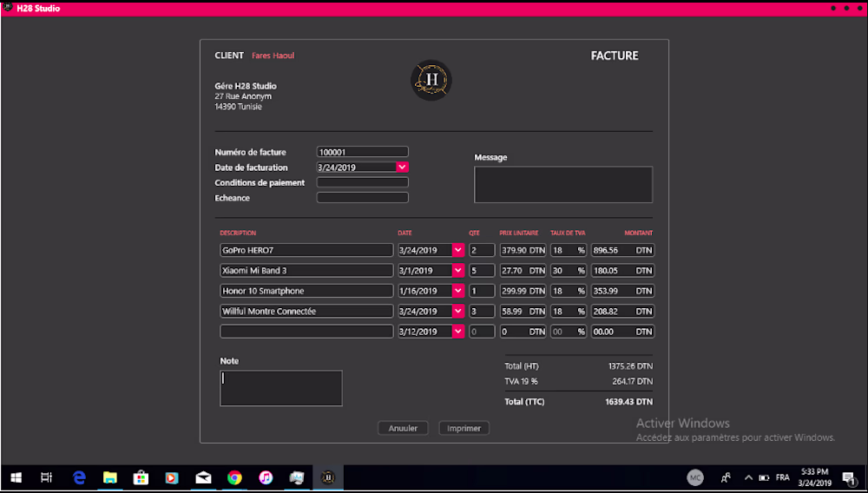Click the unit price 299.99 DTN field
Screen dimensions: 868x493
pos(523,291)
